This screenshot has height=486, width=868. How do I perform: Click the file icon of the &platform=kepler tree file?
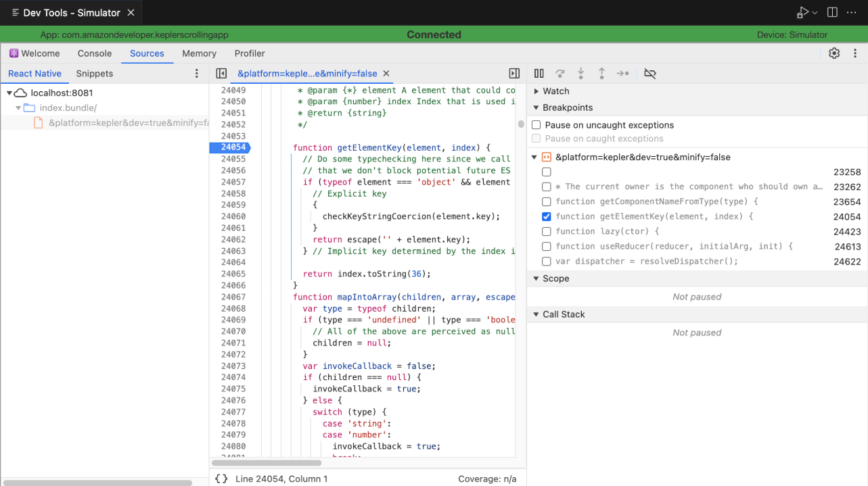tap(39, 122)
